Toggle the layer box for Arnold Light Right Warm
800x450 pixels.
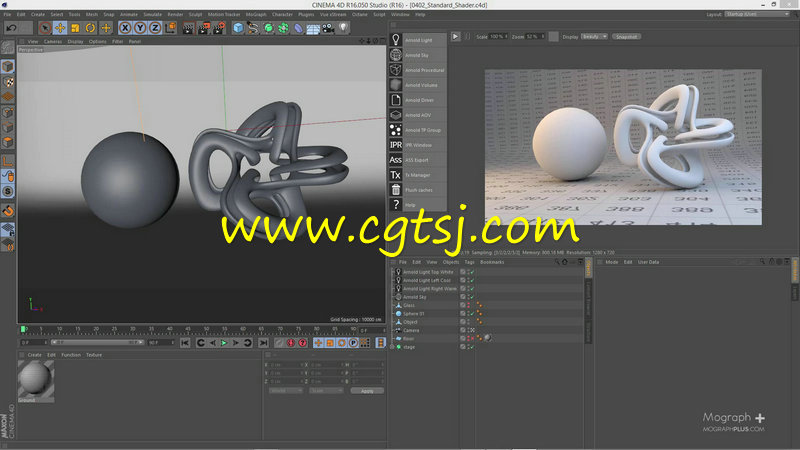(463, 288)
